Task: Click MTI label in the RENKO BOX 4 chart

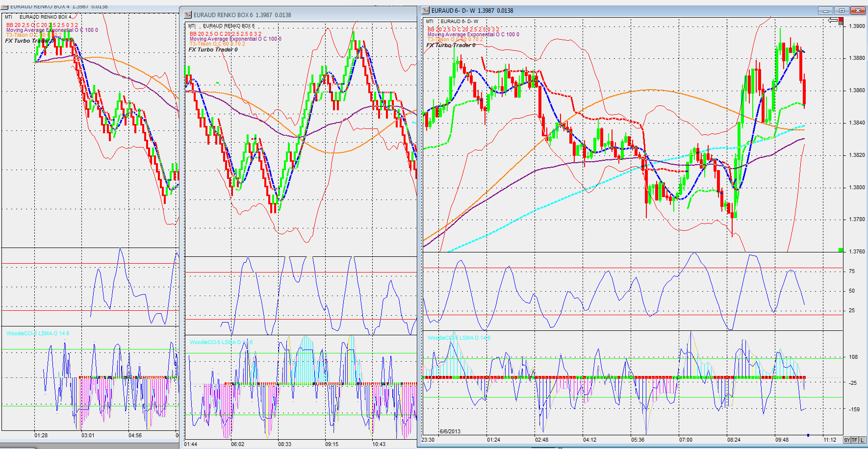Action: pos(9,17)
